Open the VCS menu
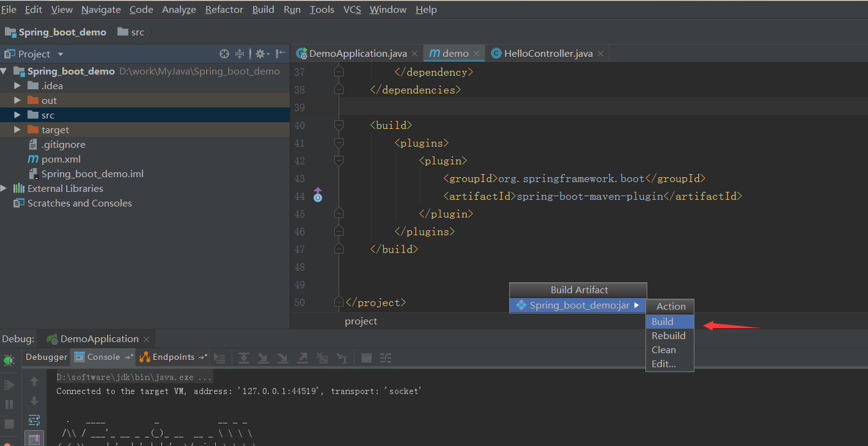Screen dimensions: 868x446 coord(352,10)
